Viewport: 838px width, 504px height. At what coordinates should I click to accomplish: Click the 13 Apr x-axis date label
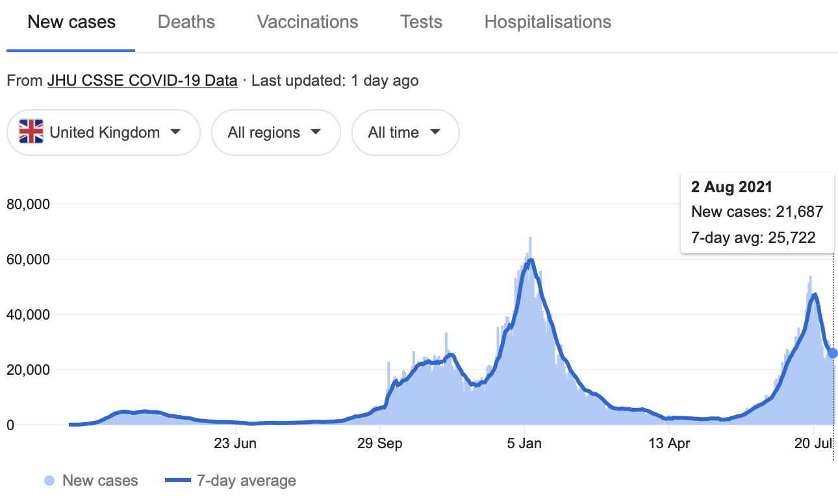coord(670,444)
